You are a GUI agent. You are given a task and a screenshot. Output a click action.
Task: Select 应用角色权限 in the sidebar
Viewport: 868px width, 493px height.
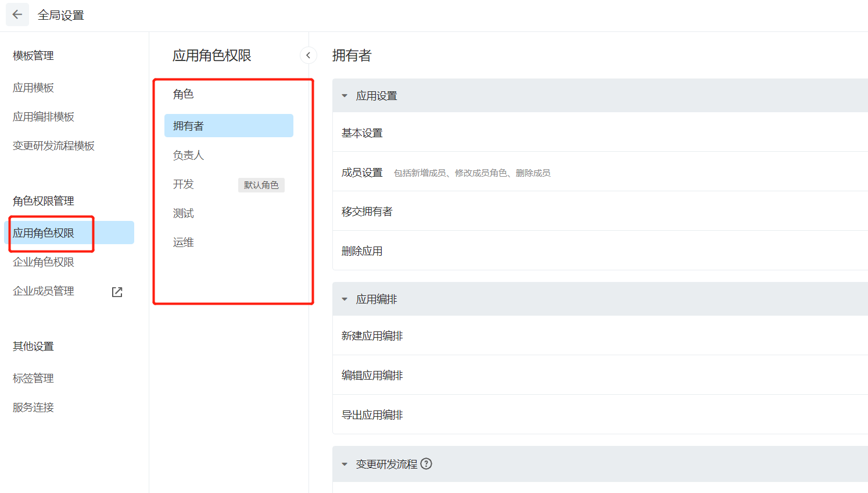point(69,233)
